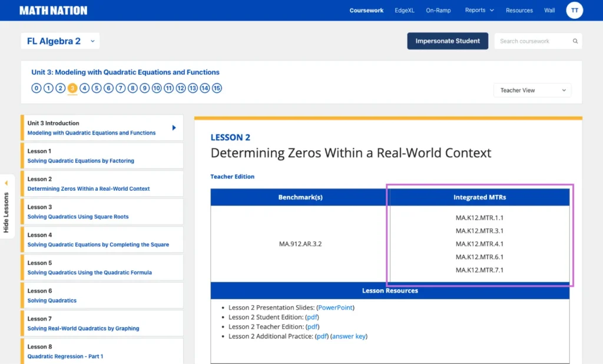This screenshot has width=603, height=364.
Task: Select Lesson 4 Completing the Square
Action: [98, 244]
